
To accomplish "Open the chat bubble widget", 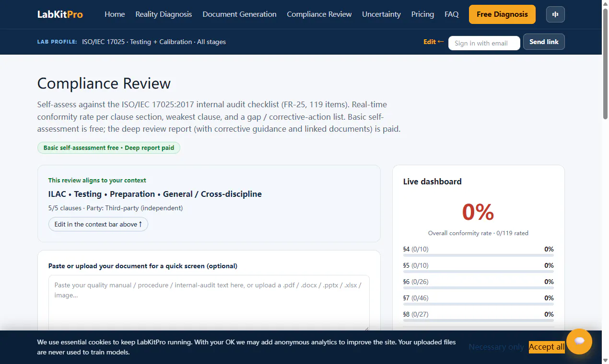I will [x=579, y=341].
